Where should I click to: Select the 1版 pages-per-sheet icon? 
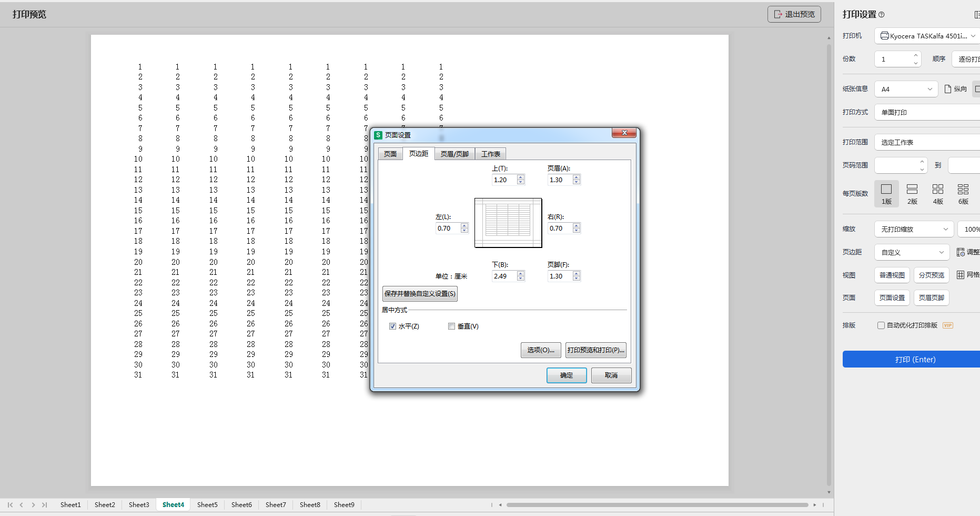pos(886,194)
